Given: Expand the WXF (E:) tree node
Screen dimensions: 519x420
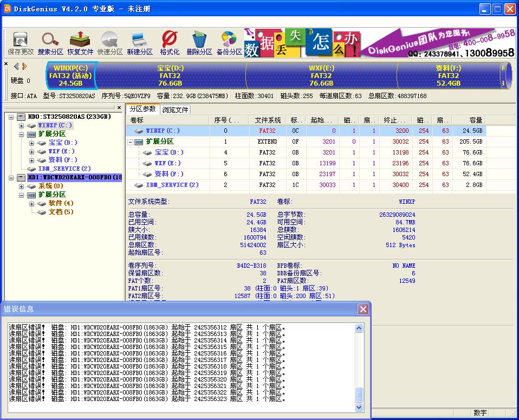Looking at the screenshot, I should [31, 152].
